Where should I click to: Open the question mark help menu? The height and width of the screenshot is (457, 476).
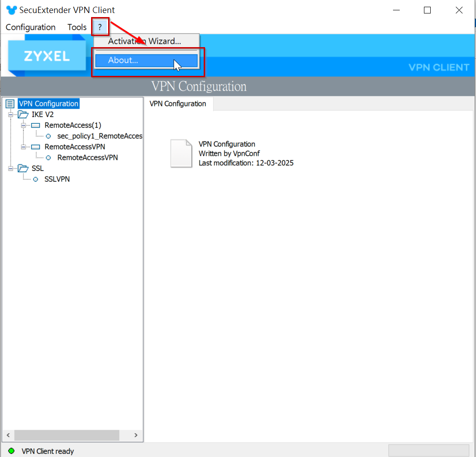[x=100, y=27]
